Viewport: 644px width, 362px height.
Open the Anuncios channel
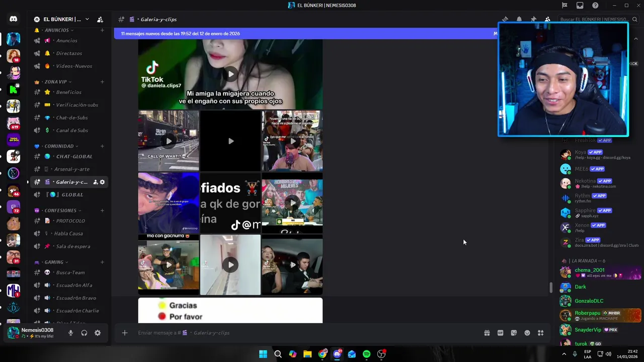pyautogui.click(x=69, y=40)
